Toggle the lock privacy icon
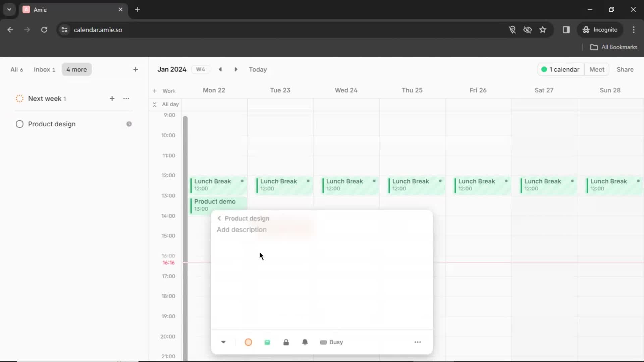The height and width of the screenshot is (362, 644). 286,342
